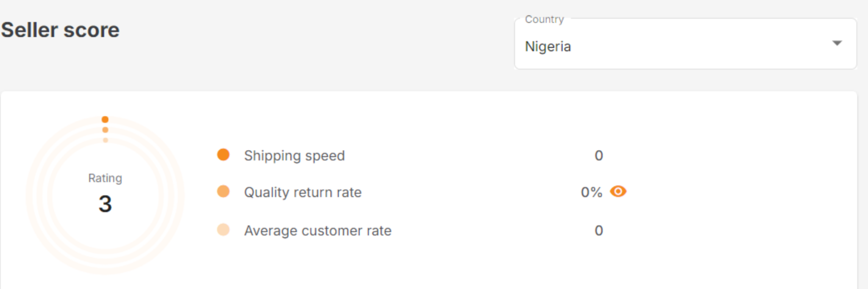This screenshot has height=289, width=868.
Task: Click the faded bottom dot above the rating circle
Action: 105,140
